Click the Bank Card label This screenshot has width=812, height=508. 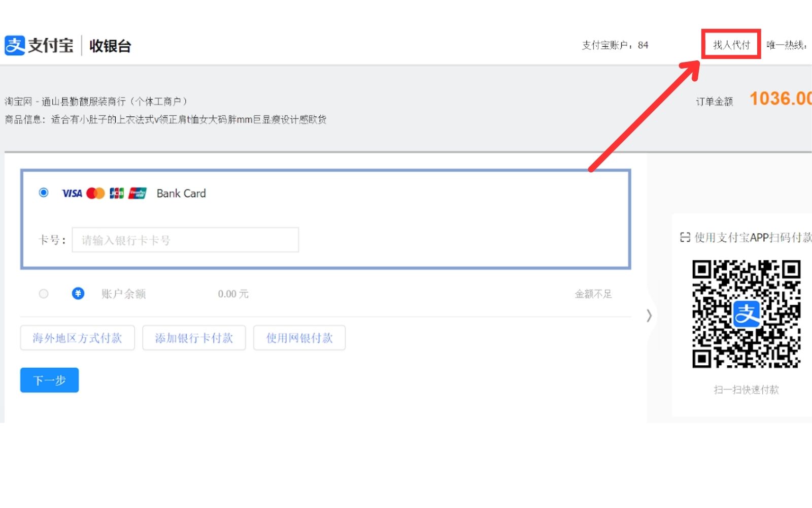click(x=181, y=193)
